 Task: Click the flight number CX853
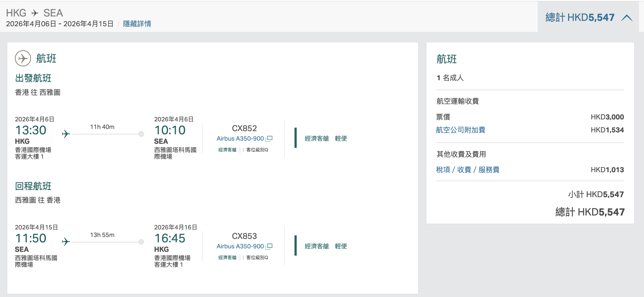click(x=244, y=236)
